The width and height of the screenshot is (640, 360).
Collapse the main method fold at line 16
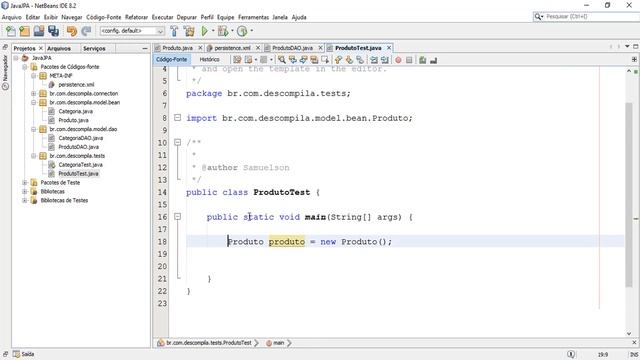click(x=177, y=216)
